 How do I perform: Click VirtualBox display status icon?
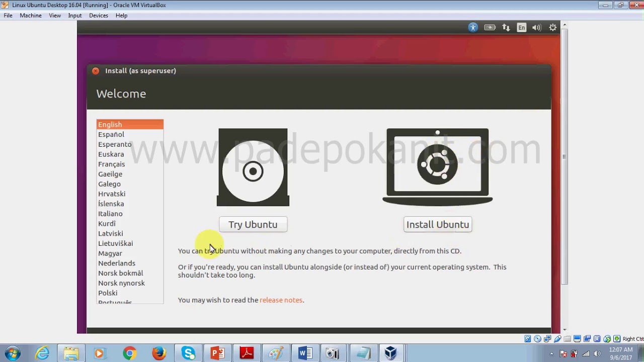pos(577,339)
